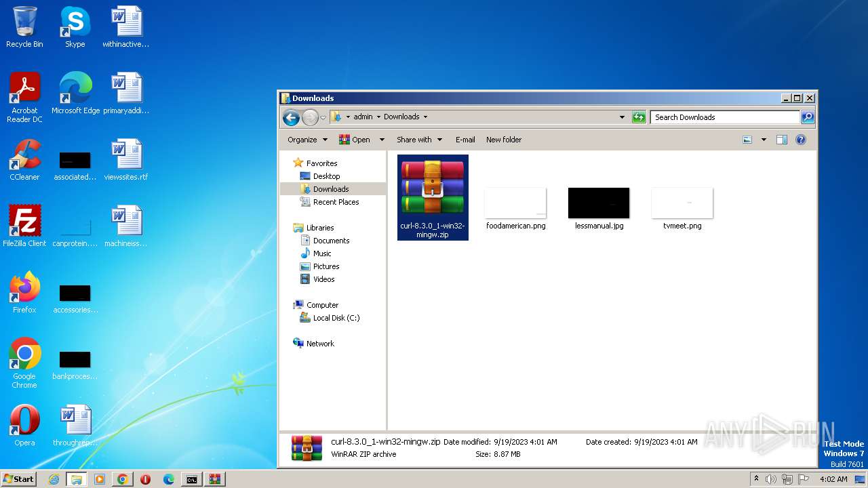Show hidden tray icons arrow
Viewport: 868px width, 488px height.
tap(757, 479)
